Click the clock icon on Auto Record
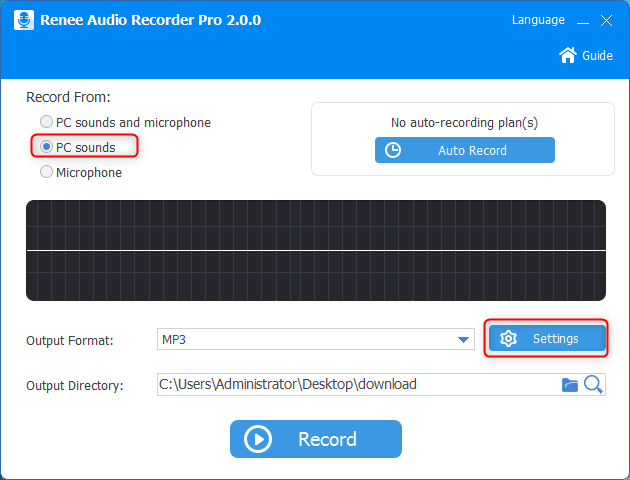Image resolution: width=630 pixels, height=480 pixels. (x=393, y=150)
